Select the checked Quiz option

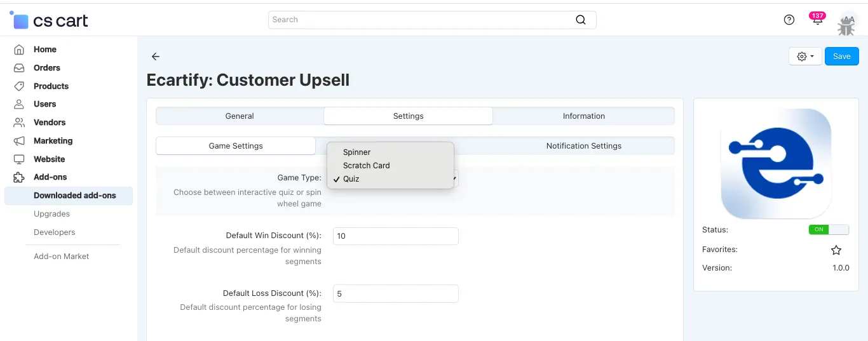(x=391, y=179)
